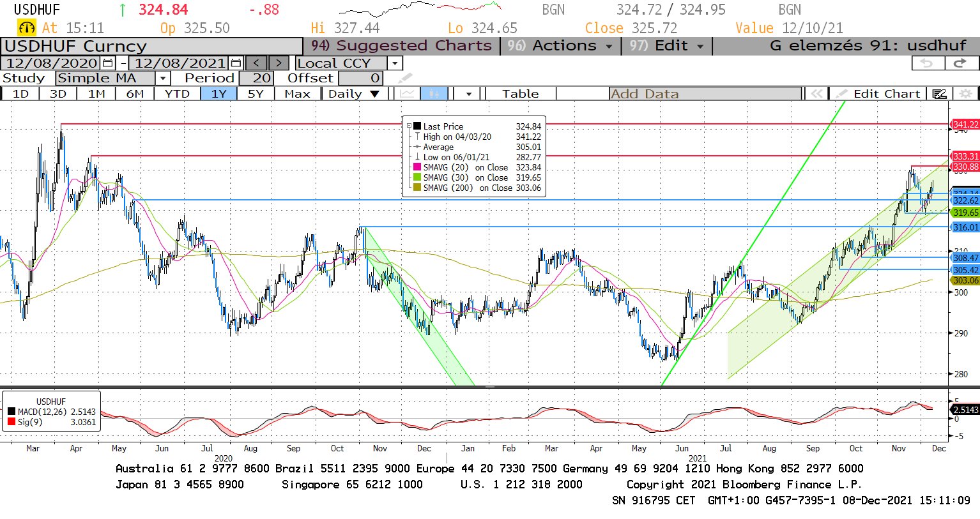Click the SMAVG (30) green swatch
980x519 pixels.
click(417, 177)
